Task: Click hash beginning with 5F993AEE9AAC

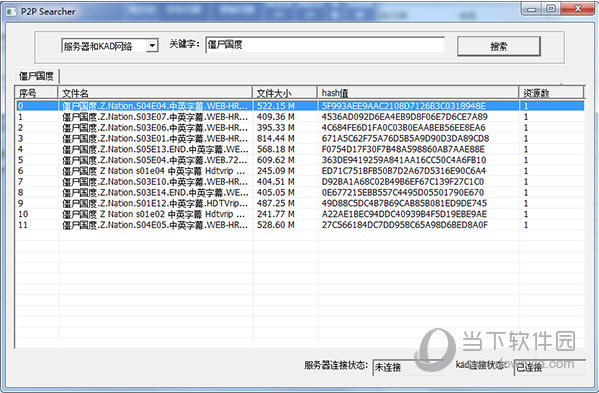Action: click(x=404, y=106)
